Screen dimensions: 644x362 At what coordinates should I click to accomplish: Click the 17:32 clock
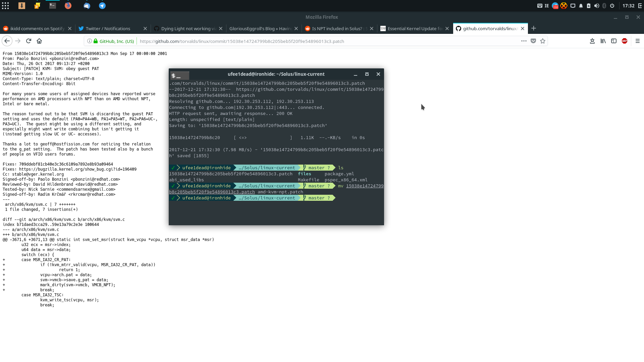pos(629,6)
